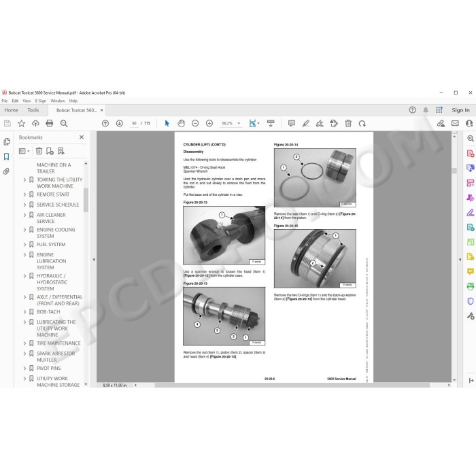The height and width of the screenshot is (476, 476).
Task: Open Find text magnifier icon
Action: [64, 123]
